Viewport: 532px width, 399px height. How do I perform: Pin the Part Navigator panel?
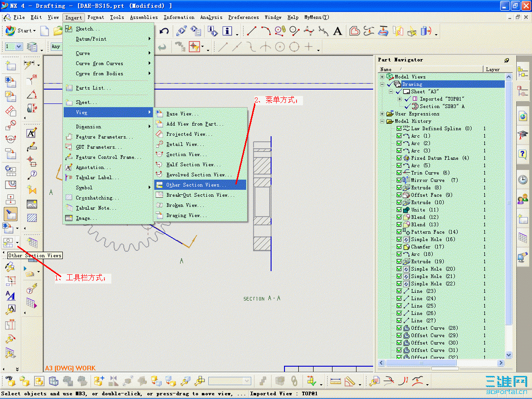tap(507, 60)
